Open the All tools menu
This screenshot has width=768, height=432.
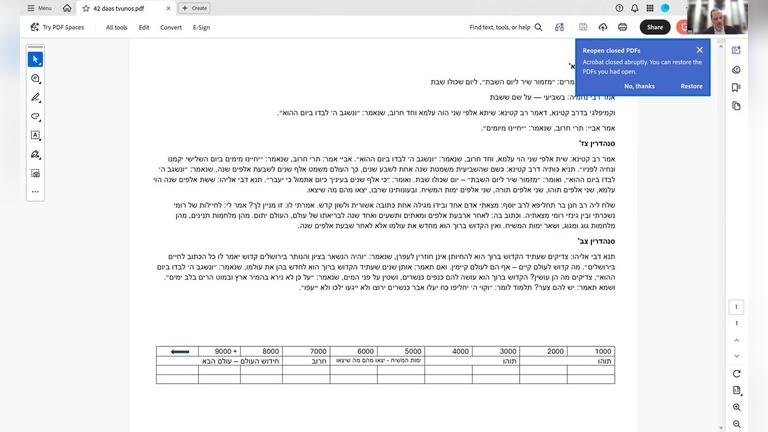(117, 27)
